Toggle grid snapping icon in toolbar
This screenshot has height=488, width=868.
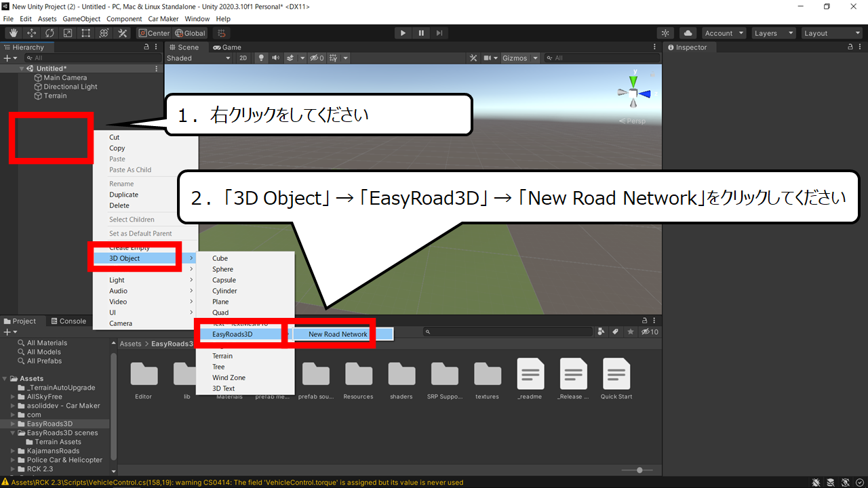[x=221, y=33]
